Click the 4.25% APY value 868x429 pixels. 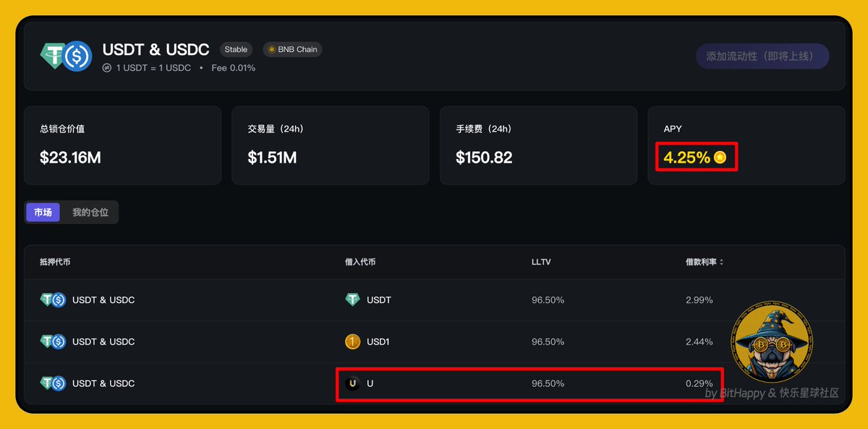pyautogui.click(x=686, y=157)
